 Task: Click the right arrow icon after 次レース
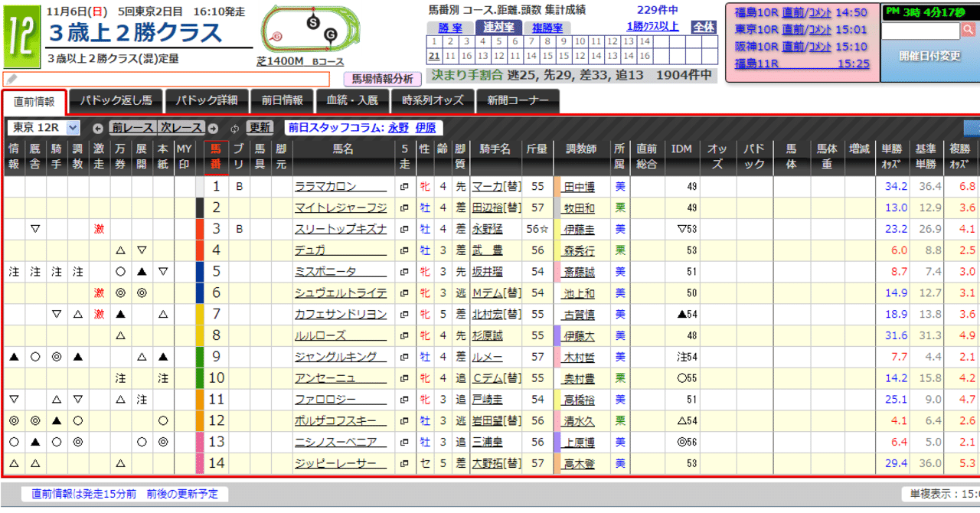pos(213,128)
